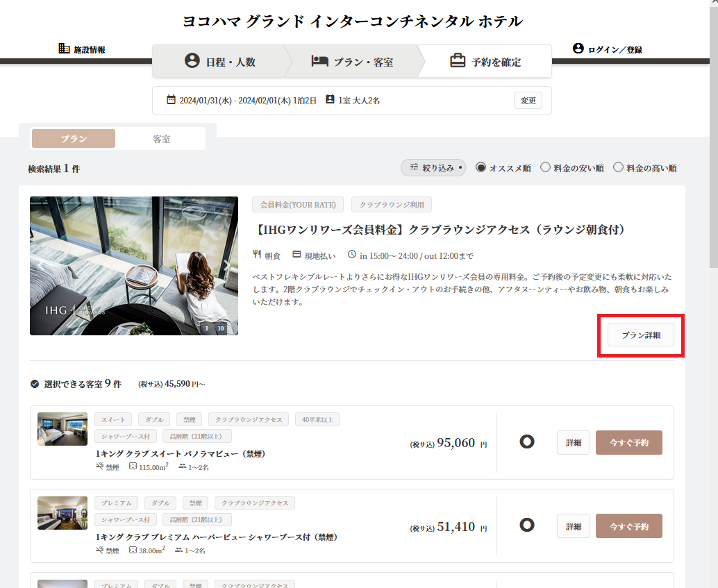Click the 会員料金(YOUR RATE) tag
The width and height of the screenshot is (718, 588).
[298, 205]
